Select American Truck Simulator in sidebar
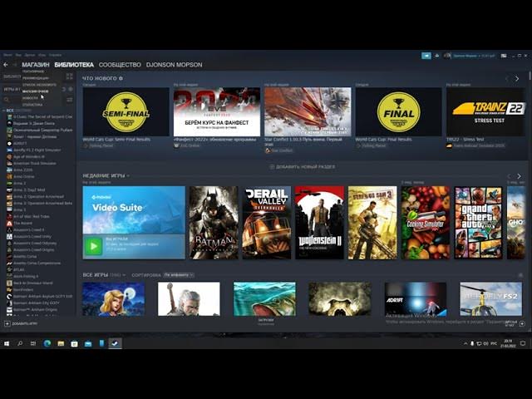 point(34,163)
